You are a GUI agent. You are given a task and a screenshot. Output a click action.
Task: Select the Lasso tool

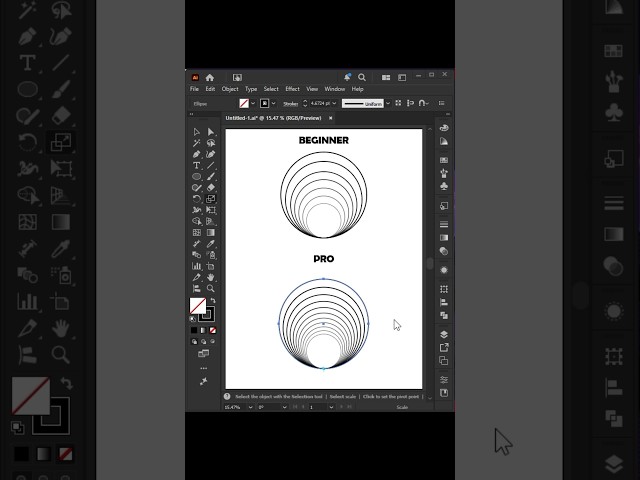[211, 143]
